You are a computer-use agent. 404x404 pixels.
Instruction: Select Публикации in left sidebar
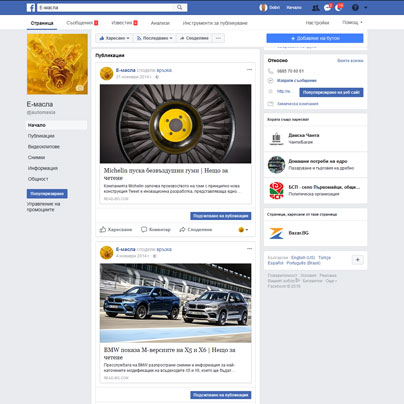(x=41, y=136)
